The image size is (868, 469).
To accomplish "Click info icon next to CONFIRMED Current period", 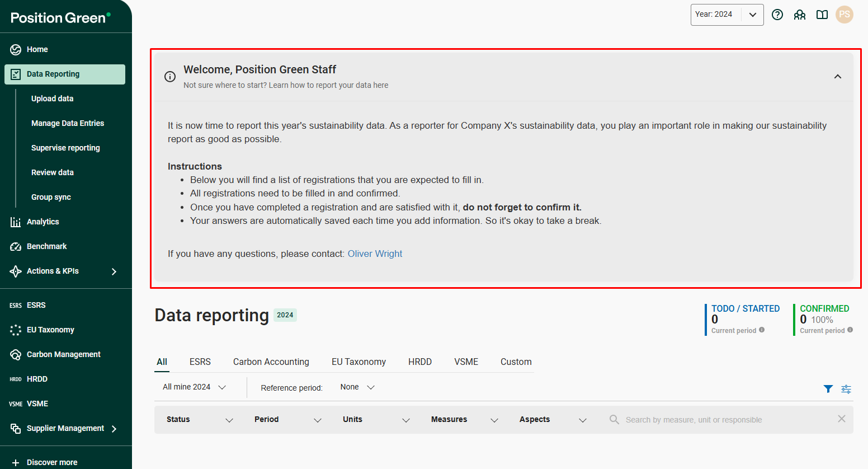I will 850,330.
